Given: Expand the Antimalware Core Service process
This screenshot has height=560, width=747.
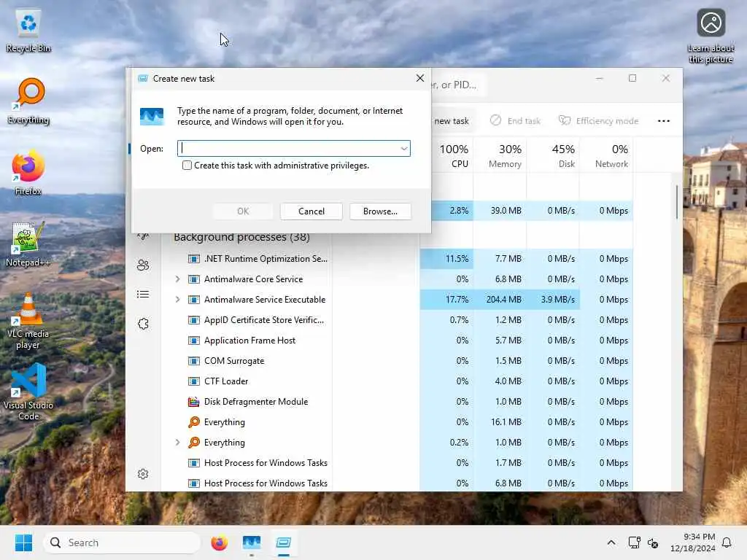Looking at the screenshot, I should pyautogui.click(x=178, y=279).
